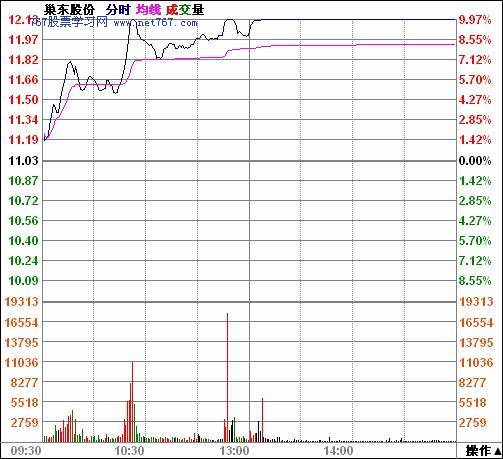Viewport: 503px width, 459px height.
Task: Open the 操作 menu at bottom right
Action: click(x=483, y=451)
